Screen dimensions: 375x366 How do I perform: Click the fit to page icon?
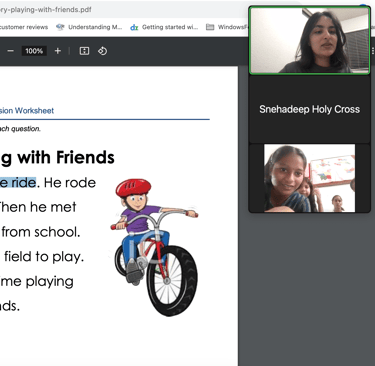pyautogui.click(x=84, y=51)
